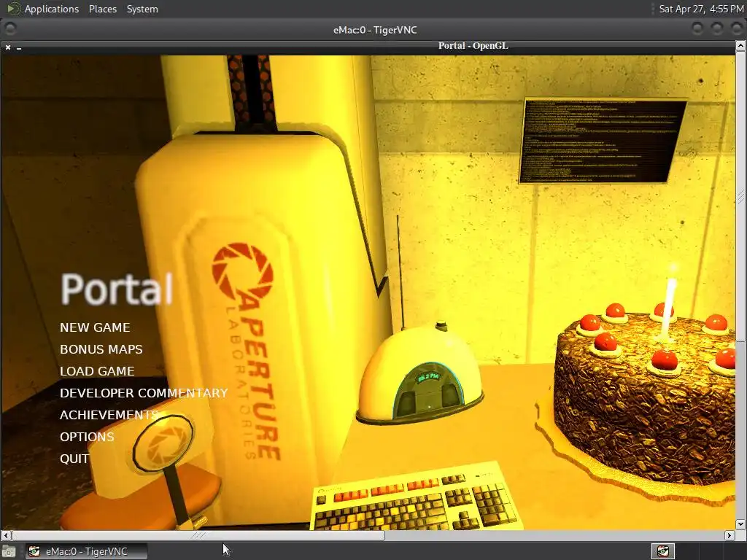Screen dimensions: 747x560
Task: Open the System menu
Action: tap(142, 9)
